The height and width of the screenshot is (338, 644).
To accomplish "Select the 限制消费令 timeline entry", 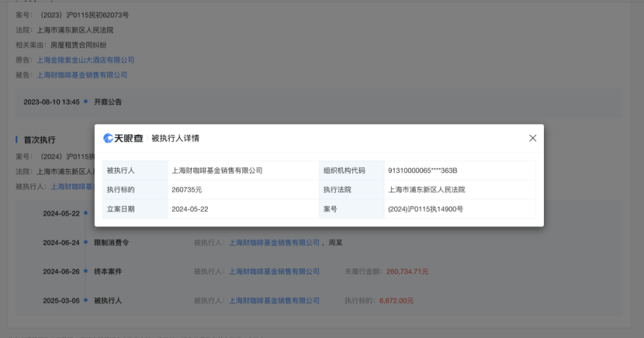I will pos(111,243).
